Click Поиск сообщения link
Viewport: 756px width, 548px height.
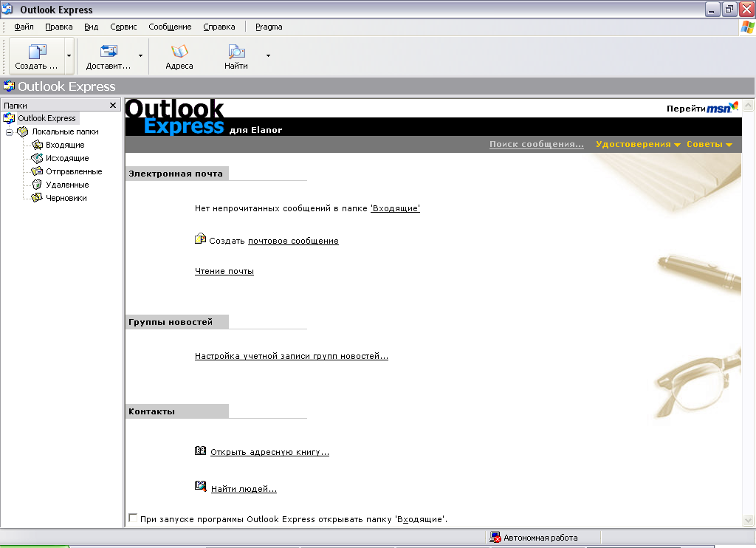coord(537,144)
